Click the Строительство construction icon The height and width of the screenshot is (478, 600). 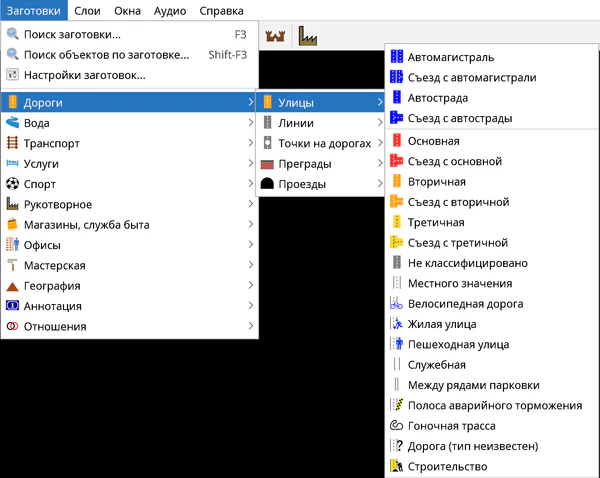397,466
